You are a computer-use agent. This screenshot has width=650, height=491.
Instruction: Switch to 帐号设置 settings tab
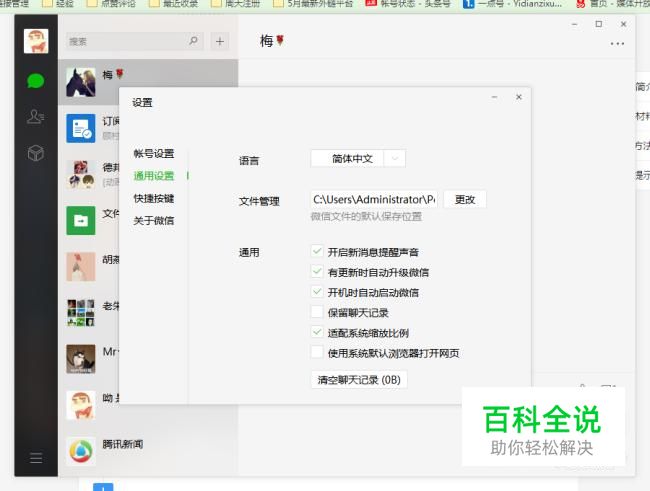pyautogui.click(x=153, y=153)
